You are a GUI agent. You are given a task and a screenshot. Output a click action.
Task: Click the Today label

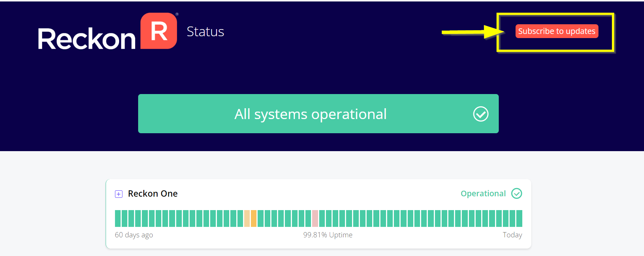pyautogui.click(x=512, y=235)
